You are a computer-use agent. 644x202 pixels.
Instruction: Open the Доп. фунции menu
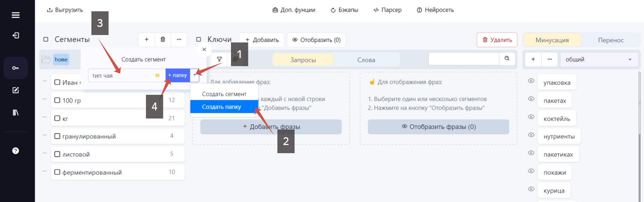[x=294, y=10]
